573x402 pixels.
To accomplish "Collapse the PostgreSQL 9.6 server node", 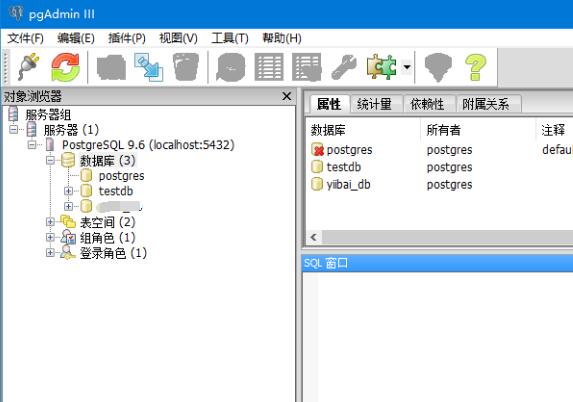I will point(32,145).
